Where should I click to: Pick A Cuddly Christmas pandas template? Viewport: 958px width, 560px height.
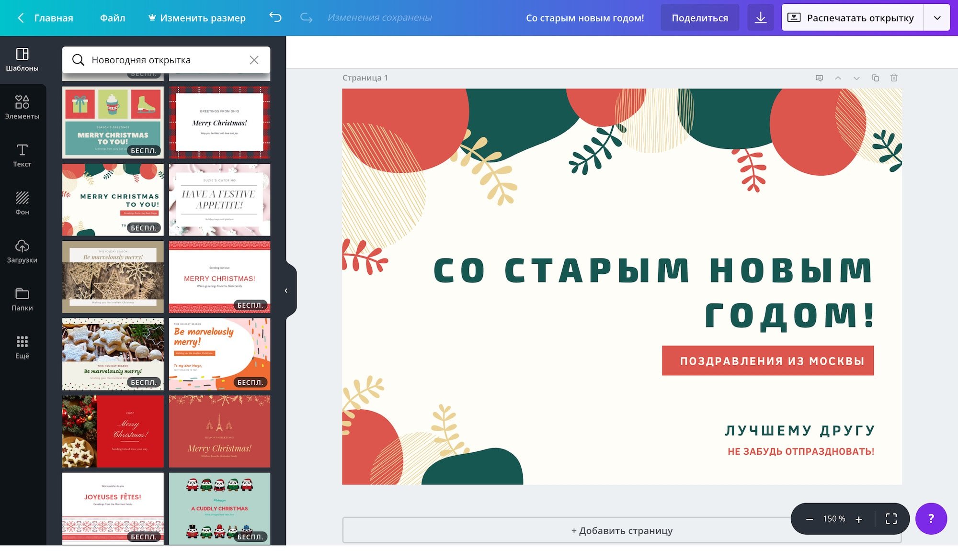219,509
